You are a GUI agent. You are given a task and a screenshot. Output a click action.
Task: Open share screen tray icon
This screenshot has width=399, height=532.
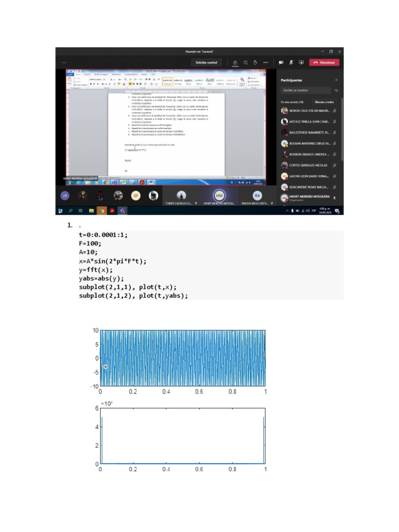click(x=301, y=62)
